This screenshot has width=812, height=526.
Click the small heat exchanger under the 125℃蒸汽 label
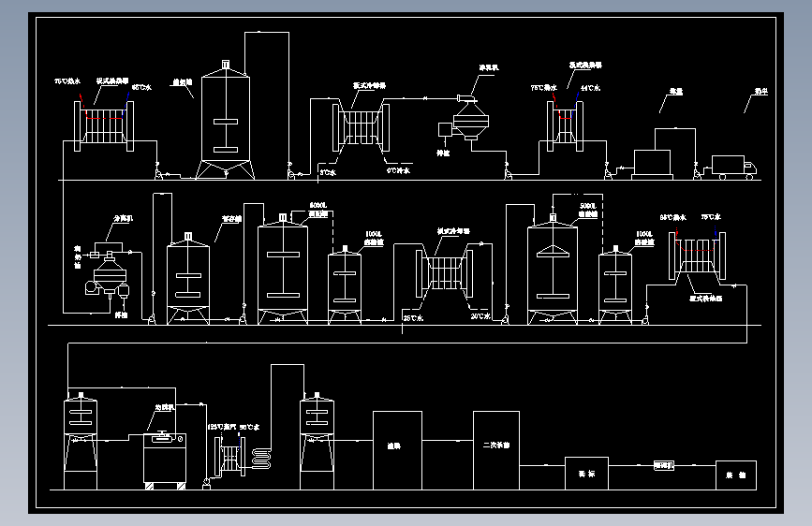point(230,456)
